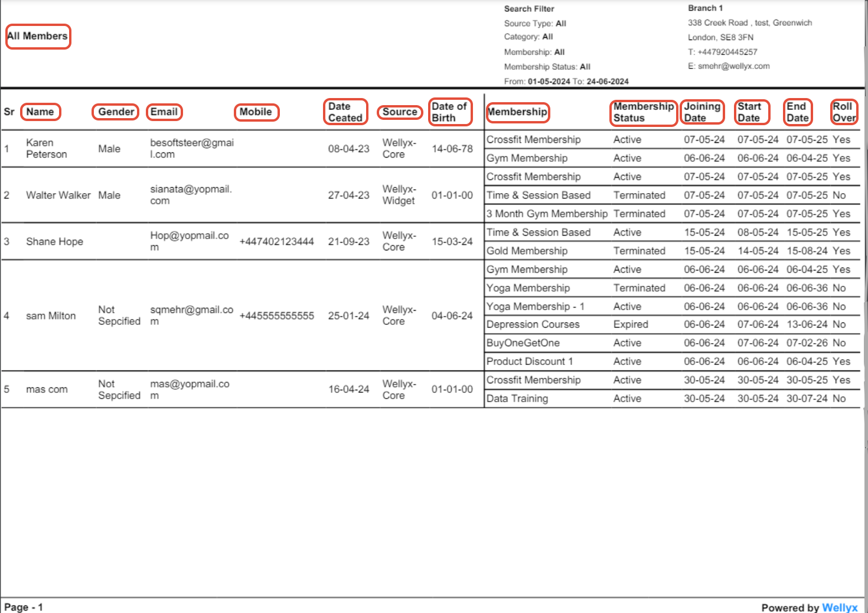Click the Yoga Membership - 1 cell
The image size is (868, 613).
coord(536,306)
